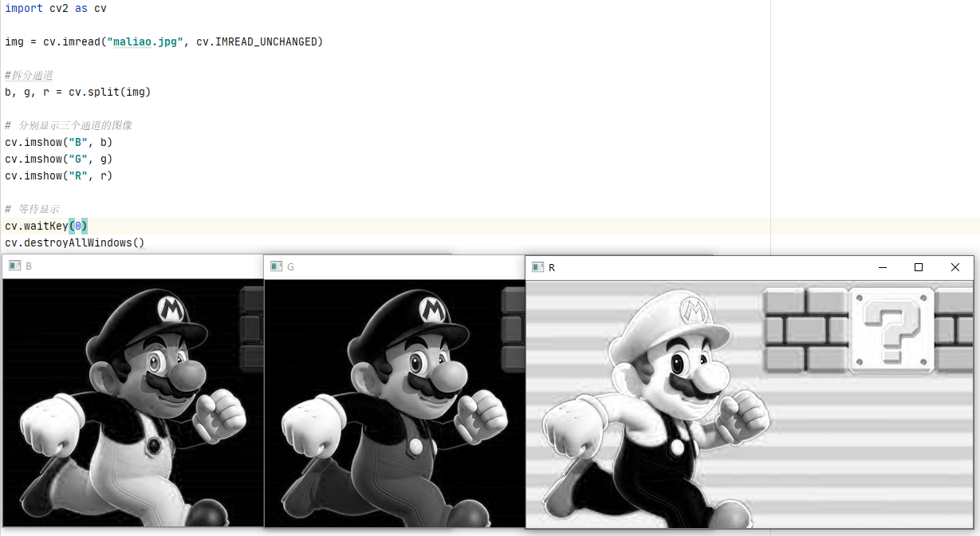The height and width of the screenshot is (536, 980).
Task: Select the B window title bar
Action: [x=133, y=266]
